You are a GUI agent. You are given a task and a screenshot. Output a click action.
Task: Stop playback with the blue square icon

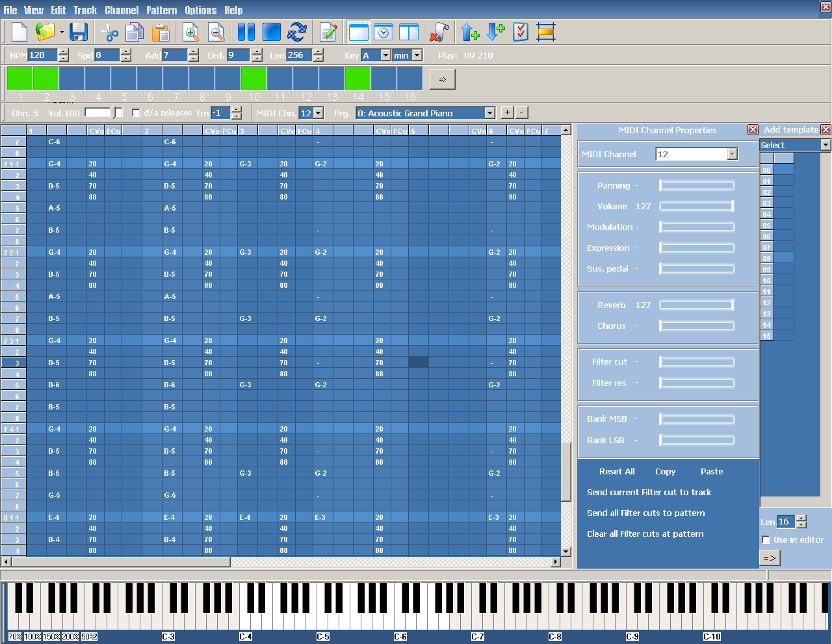point(271,32)
